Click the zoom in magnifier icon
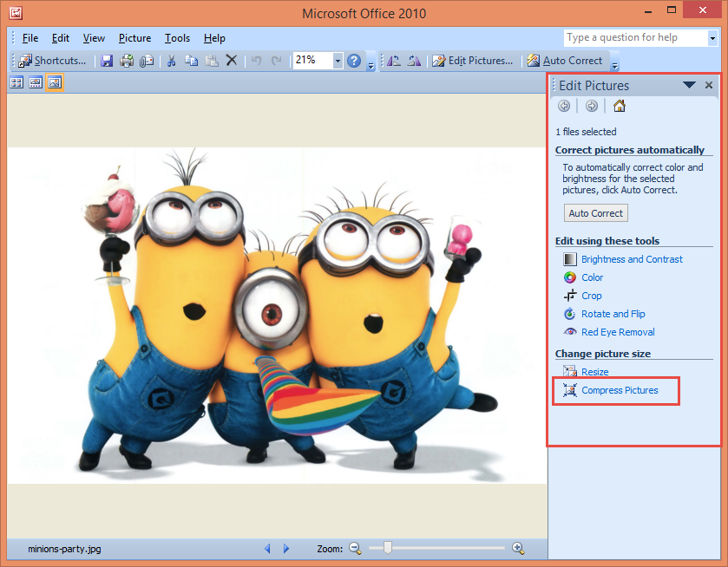The image size is (728, 567). coord(518,549)
